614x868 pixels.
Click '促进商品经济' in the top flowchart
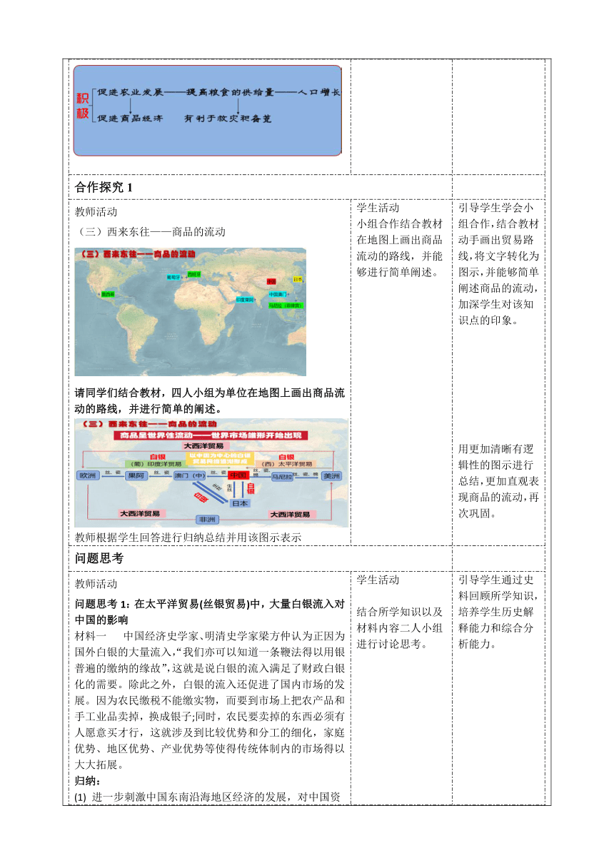point(130,118)
